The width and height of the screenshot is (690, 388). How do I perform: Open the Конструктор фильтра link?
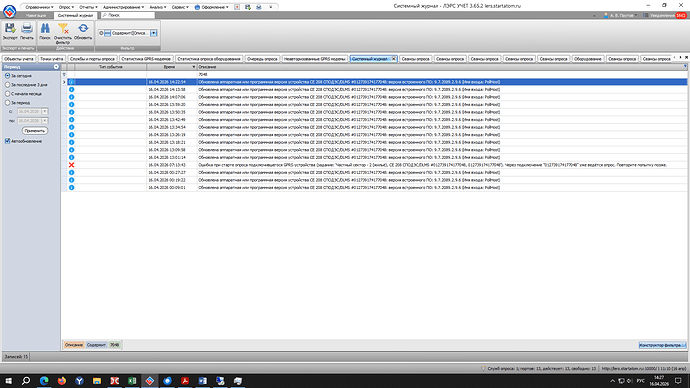(662, 345)
